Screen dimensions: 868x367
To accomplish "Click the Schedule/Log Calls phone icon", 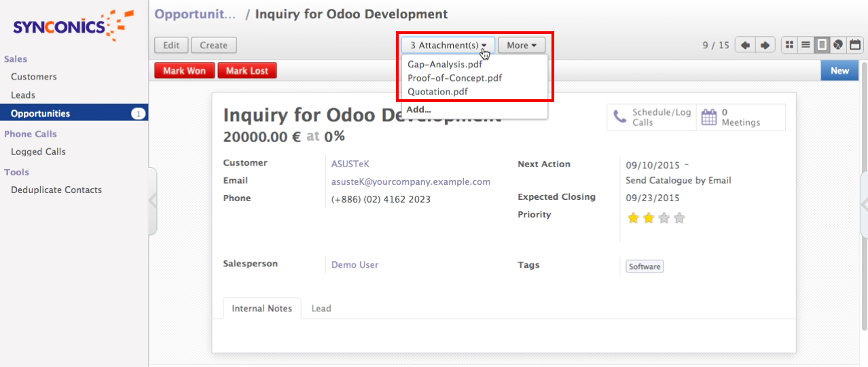I will point(620,117).
